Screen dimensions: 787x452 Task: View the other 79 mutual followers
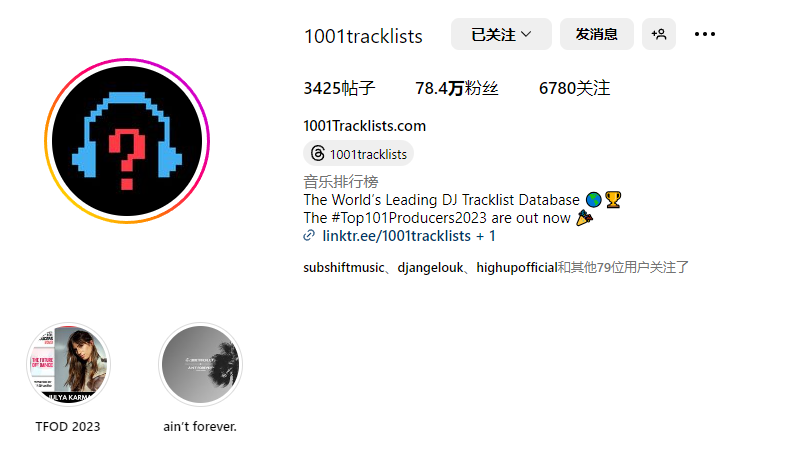click(x=623, y=267)
